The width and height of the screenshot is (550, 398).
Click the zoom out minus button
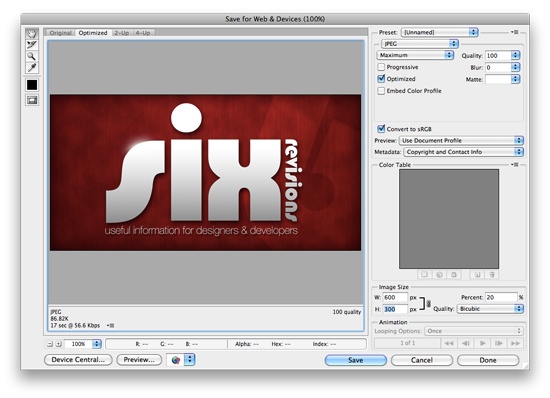point(50,344)
